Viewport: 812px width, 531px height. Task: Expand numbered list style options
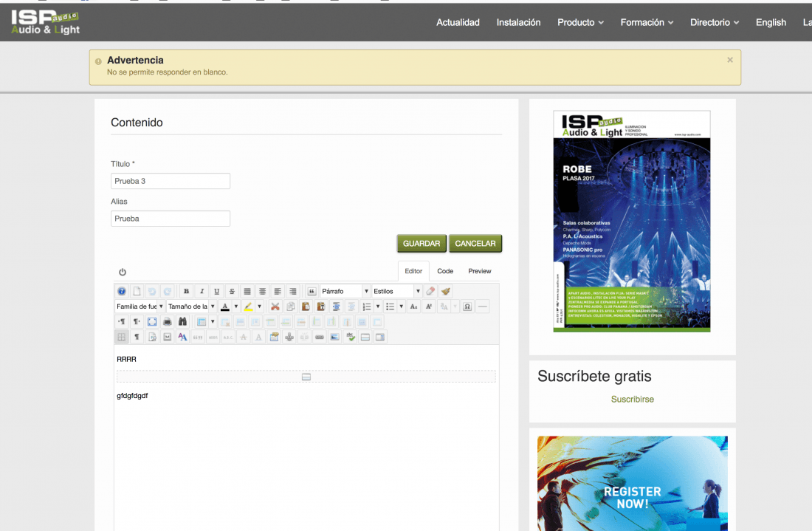point(378,306)
